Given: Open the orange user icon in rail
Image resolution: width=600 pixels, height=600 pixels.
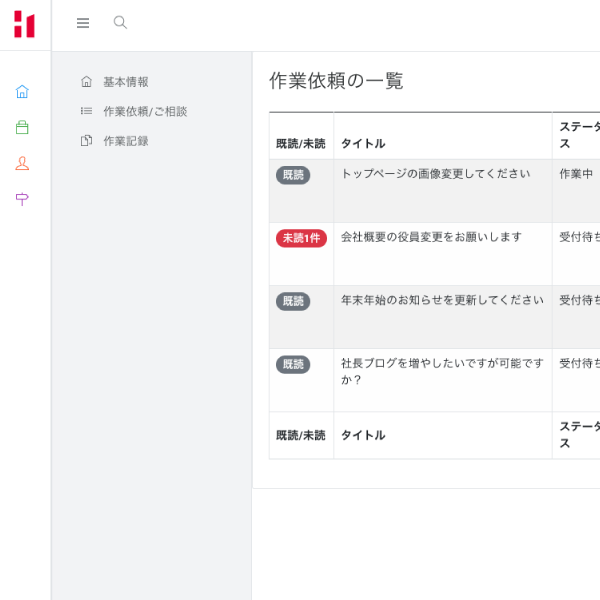Looking at the screenshot, I should [22, 163].
